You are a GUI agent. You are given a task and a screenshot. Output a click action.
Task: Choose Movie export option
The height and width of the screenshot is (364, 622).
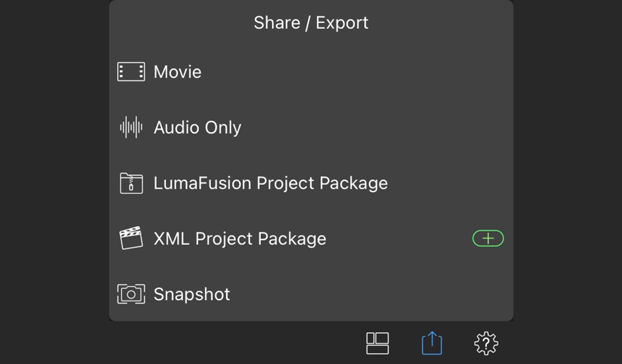point(178,72)
